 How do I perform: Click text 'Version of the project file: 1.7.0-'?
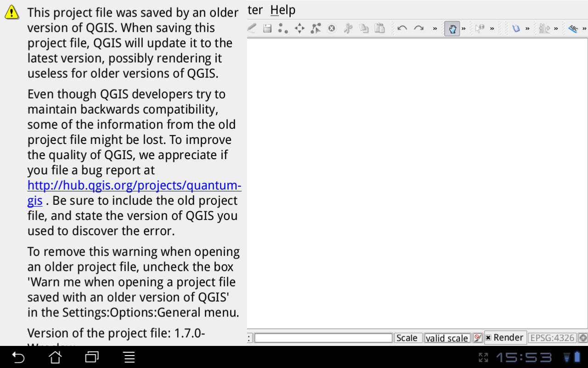(x=116, y=333)
